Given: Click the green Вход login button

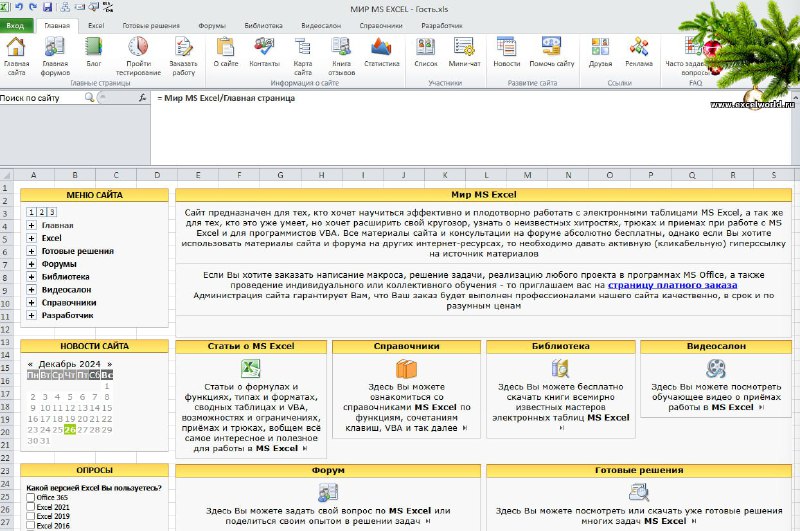Looking at the screenshot, I should pyautogui.click(x=16, y=26).
